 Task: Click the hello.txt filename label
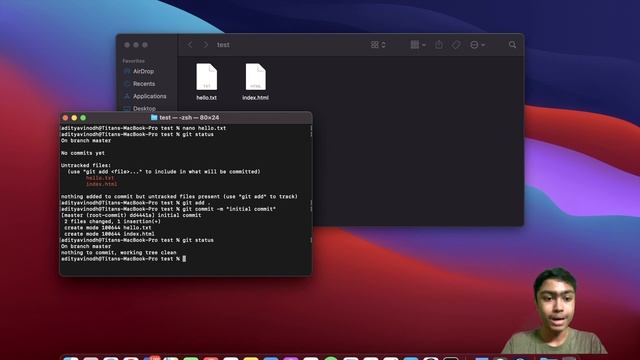point(207,98)
